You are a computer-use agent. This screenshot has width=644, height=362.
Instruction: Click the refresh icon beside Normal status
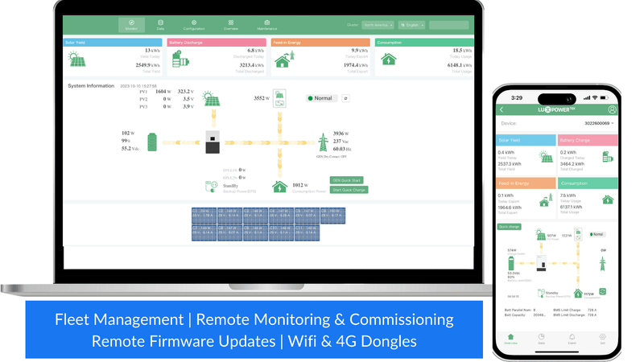[x=346, y=98]
